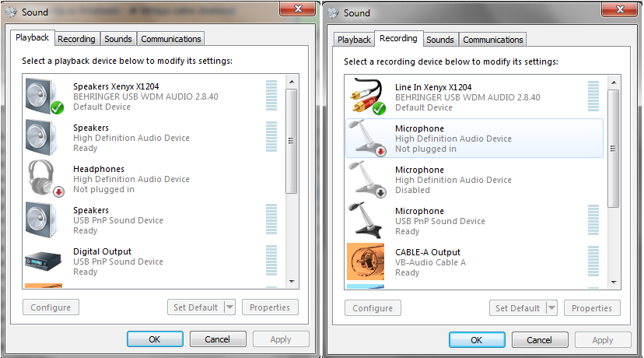Click "Headphones" device name text

coord(99,169)
